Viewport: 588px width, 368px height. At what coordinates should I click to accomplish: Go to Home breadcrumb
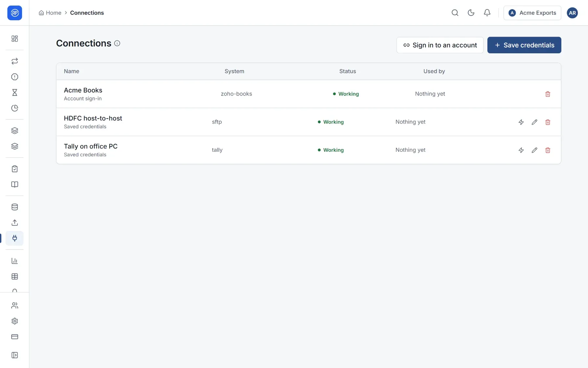click(x=50, y=13)
